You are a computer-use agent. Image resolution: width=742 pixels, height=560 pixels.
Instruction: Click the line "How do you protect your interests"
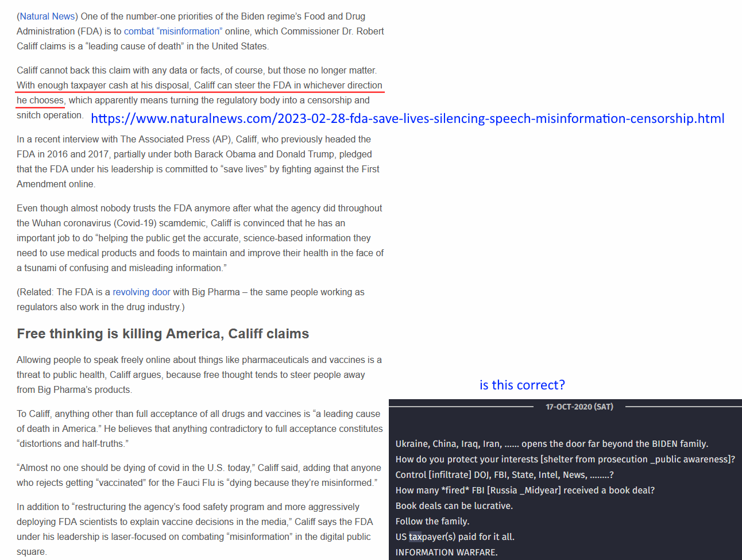[x=565, y=459]
